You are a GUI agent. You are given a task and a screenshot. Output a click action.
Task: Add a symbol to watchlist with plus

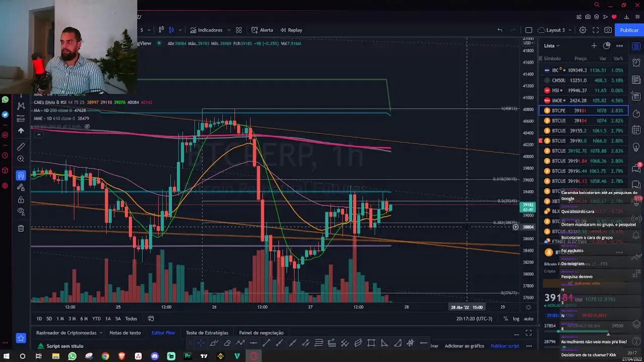[x=594, y=46]
